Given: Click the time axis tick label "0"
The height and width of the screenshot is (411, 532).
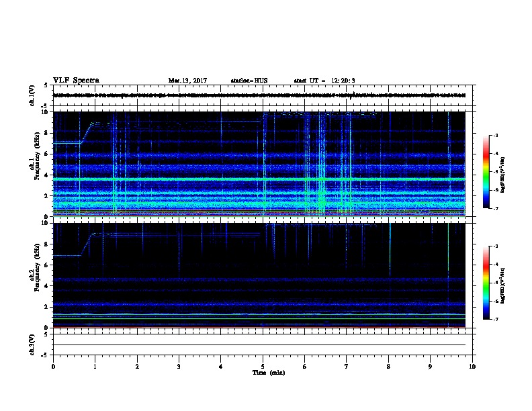Looking at the screenshot, I should coord(53,367).
